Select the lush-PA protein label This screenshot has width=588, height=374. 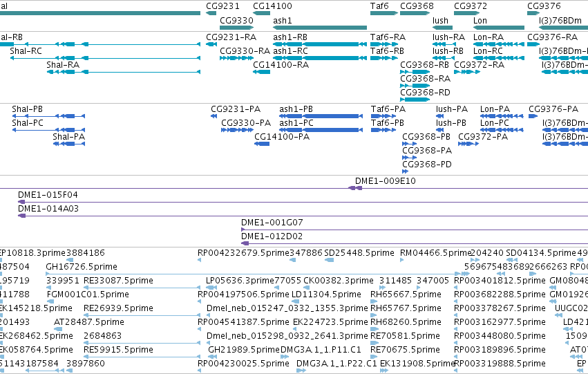coord(452,109)
